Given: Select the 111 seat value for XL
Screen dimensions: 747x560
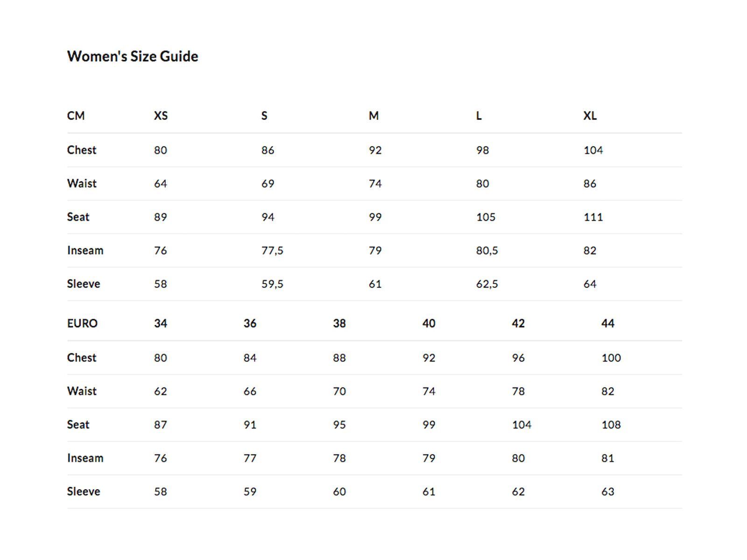Looking at the screenshot, I should coord(593,217).
